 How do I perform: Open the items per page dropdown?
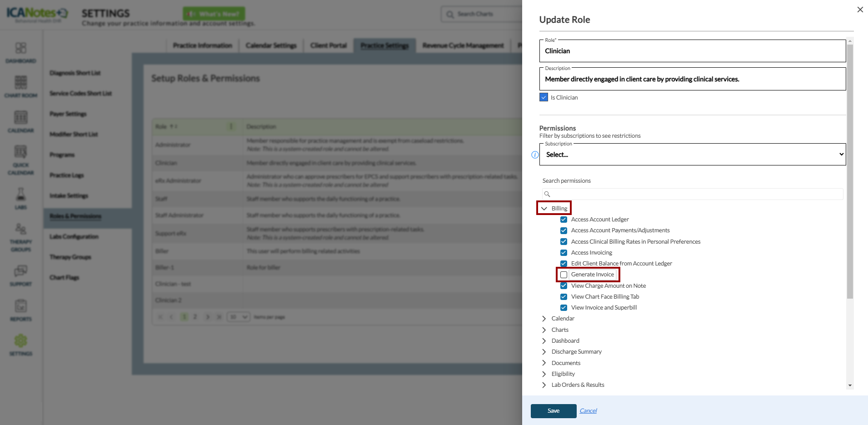(239, 317)
